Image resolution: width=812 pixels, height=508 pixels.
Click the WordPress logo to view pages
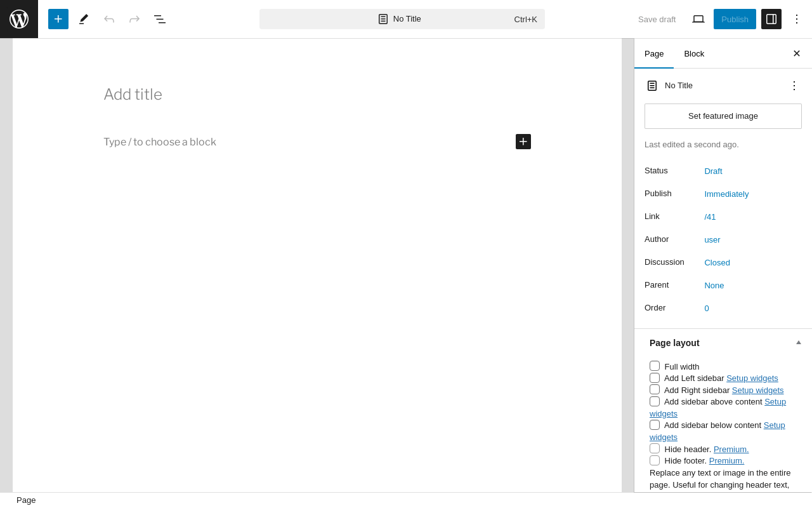pyautogui.click(x=19, y=19)
